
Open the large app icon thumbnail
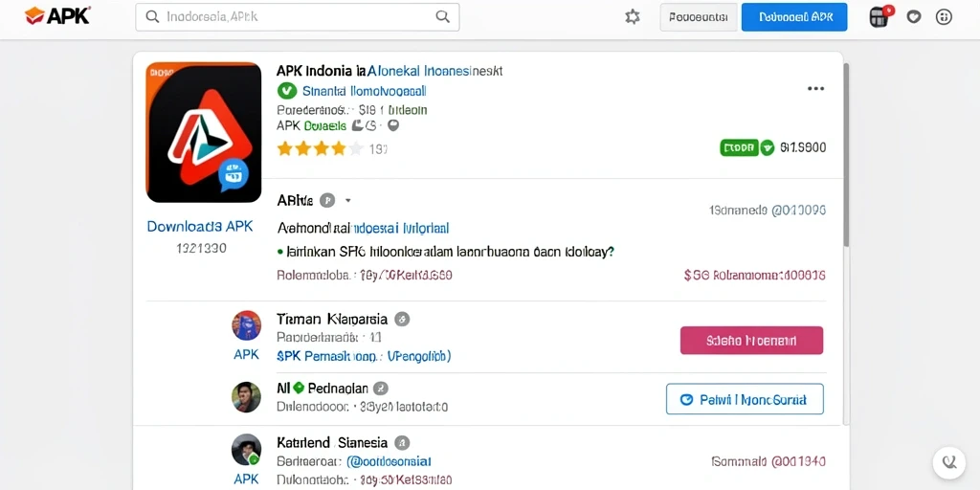pyautogui.click(x=203, y=132)
